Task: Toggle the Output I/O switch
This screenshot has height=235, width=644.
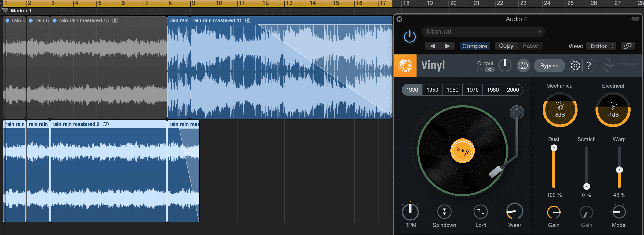Action: [x=486, y=70]
